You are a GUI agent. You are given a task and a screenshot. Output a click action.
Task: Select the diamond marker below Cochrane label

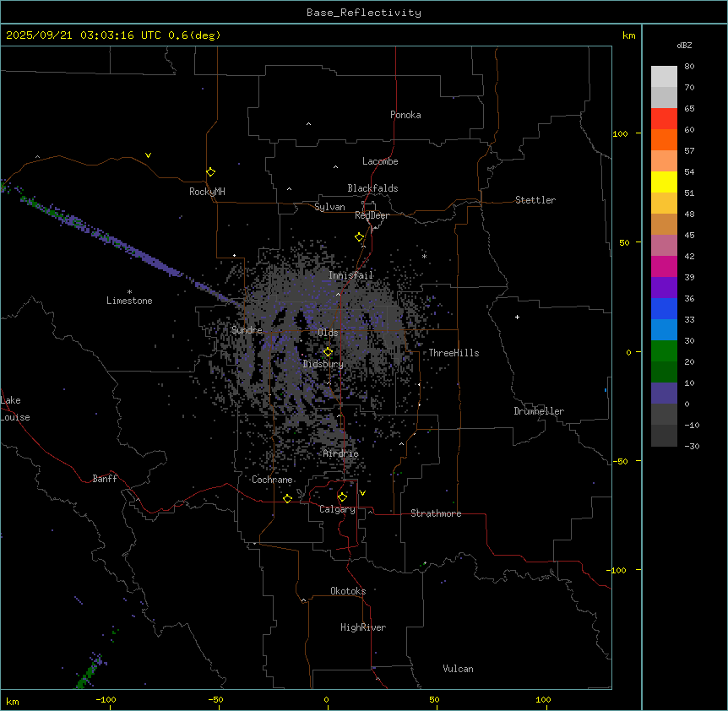coord(287,499)
